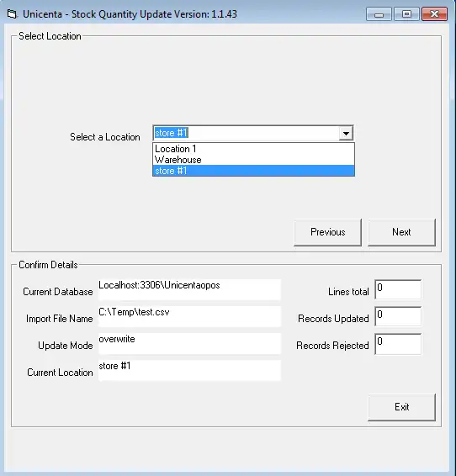The image size is (456, 476).
Task: Continue with the Next button
Action: (x=401, y=232)
